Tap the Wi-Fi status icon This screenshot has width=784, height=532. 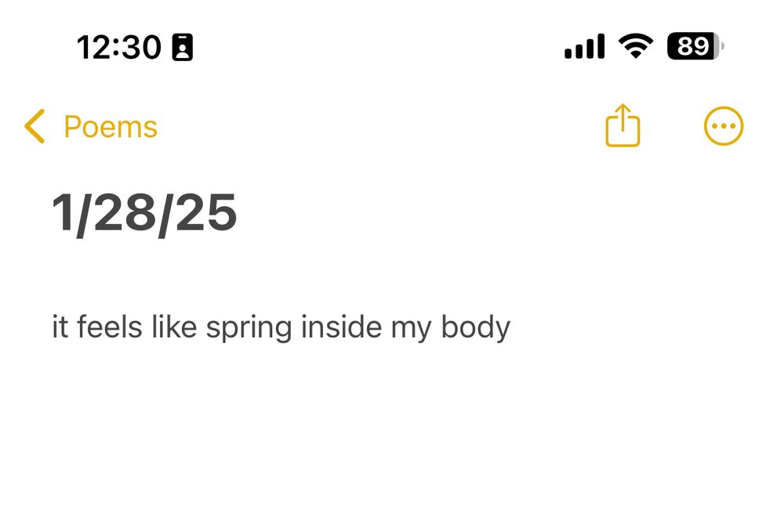636,46
